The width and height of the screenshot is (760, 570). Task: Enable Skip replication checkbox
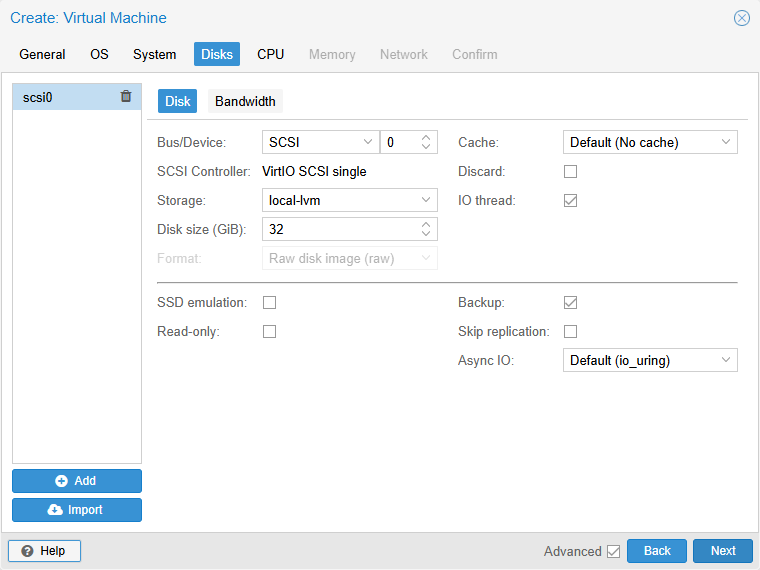click(570, 332)
